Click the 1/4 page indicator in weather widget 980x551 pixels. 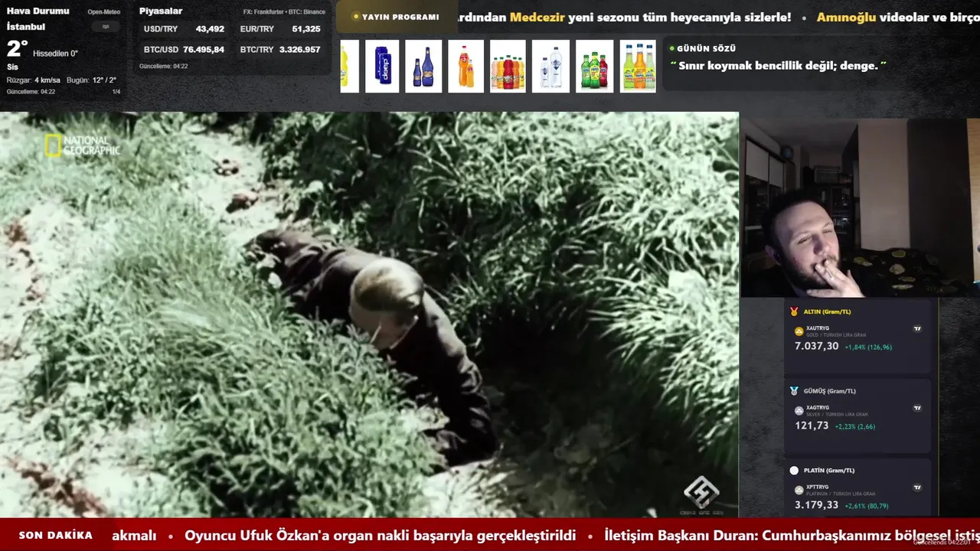(x=116, y=92)
